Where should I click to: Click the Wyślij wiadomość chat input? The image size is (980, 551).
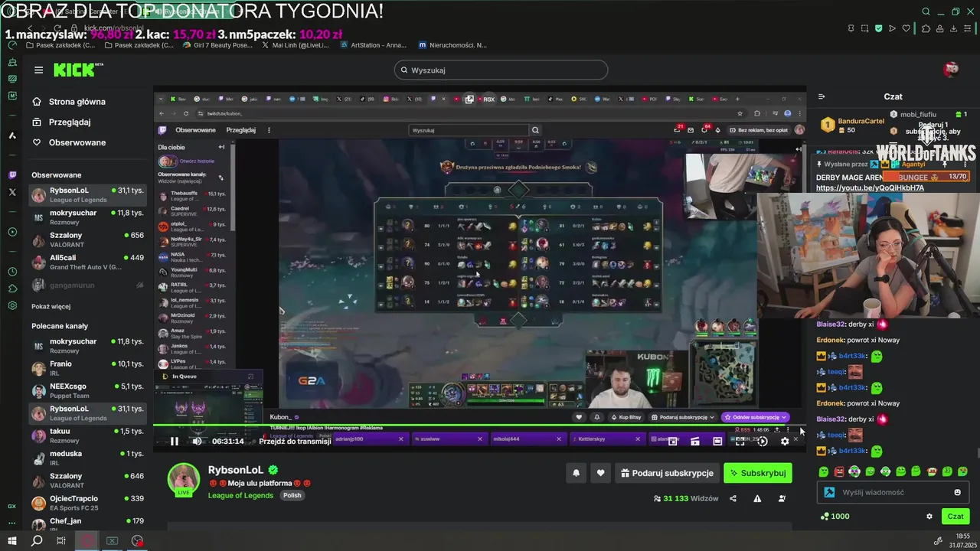click(x=893, y=492)
